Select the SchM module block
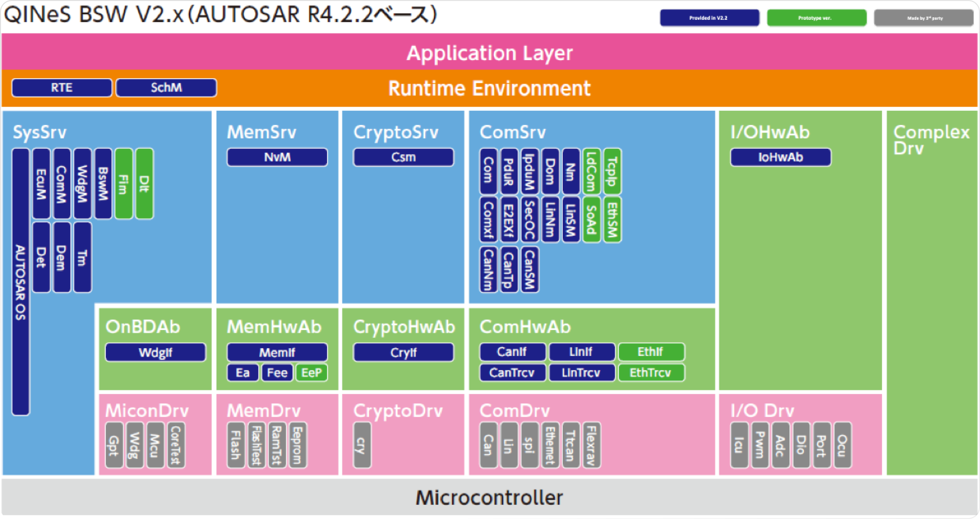980x519 pixels. click(x=166, y=88)
